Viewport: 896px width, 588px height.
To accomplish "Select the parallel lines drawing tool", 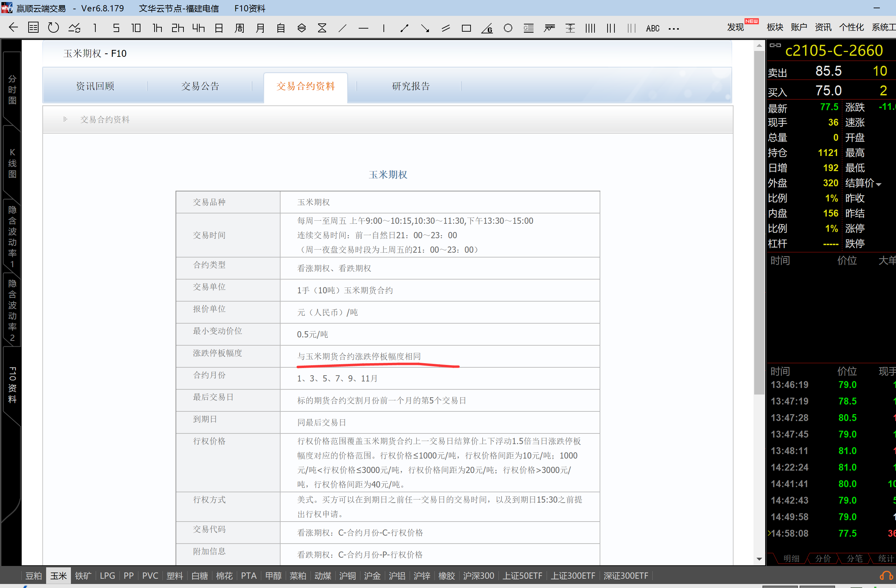I will (x=446, y=28).
